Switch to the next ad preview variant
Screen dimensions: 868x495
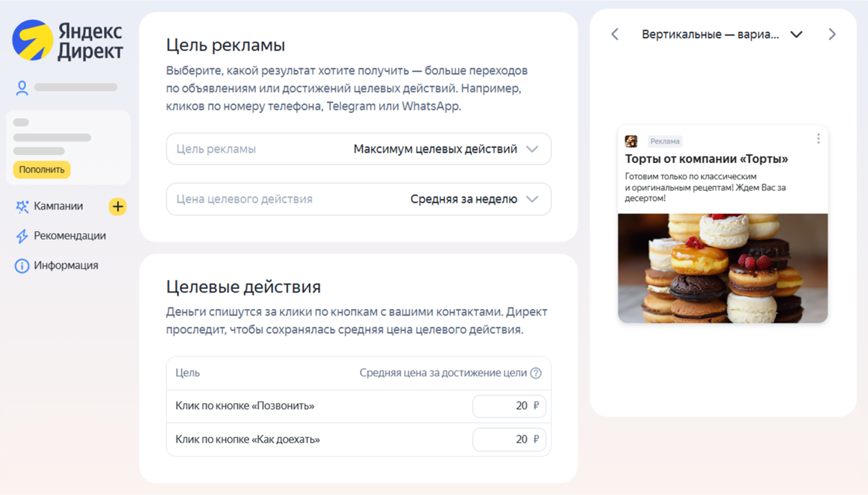point(832,34)
